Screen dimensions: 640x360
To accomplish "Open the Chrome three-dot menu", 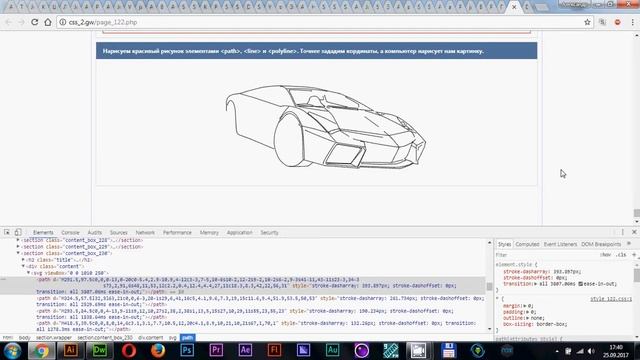I will pos(632,22).
